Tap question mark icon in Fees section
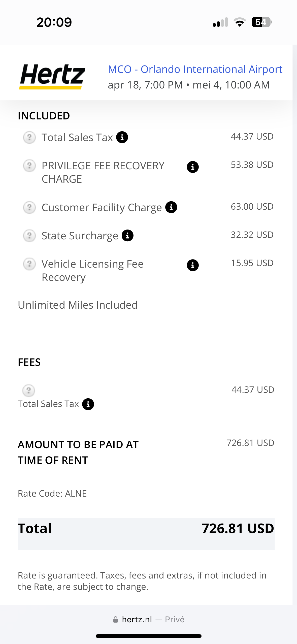Viewport: 297px width, 644px height. (x=29, y=391)
